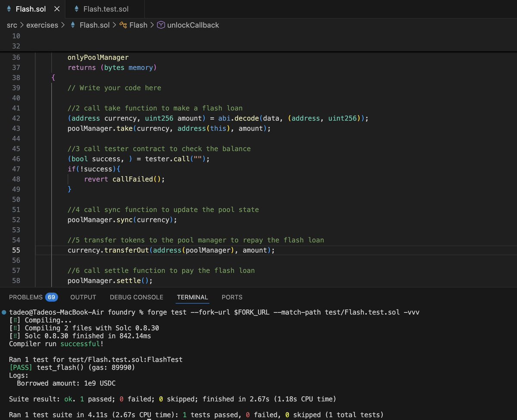Viewport: 517px width, 420px height.
Task: Open the PROBLEMS panel
Action: click(27, 297)
